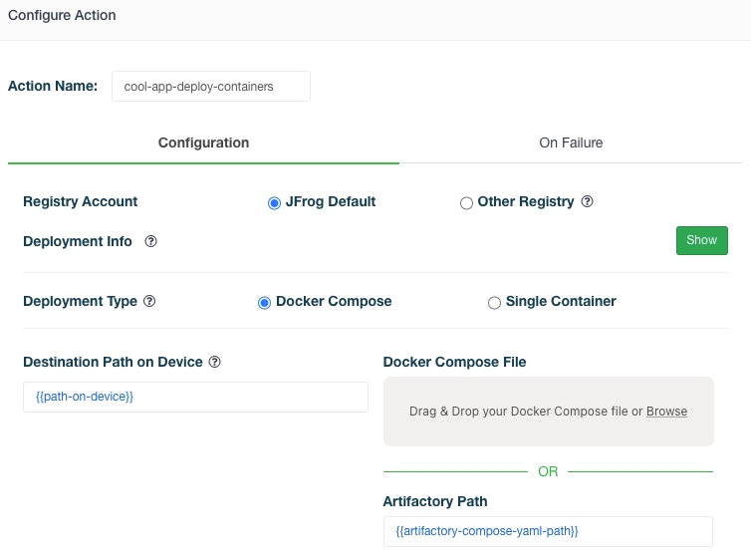Click the Registry Account label
This screenshot has width=751, height=560.
[80, 201]
